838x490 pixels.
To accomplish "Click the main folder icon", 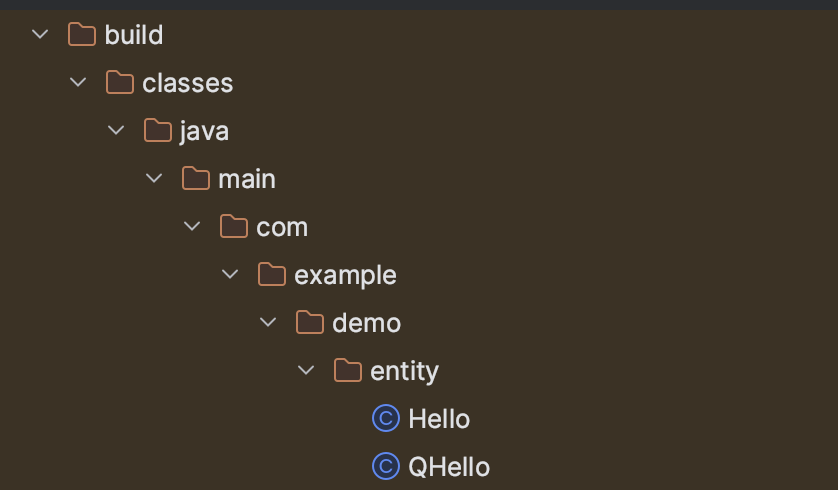I will [196, 178].
